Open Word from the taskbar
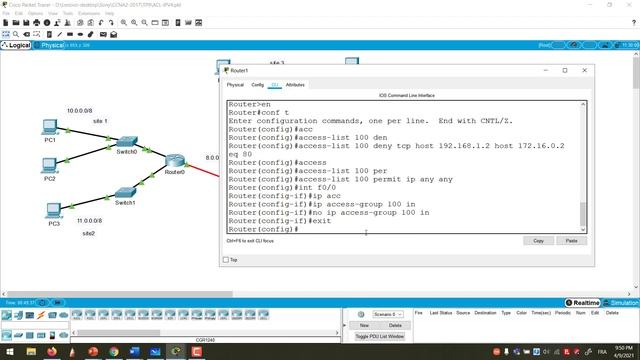The image size is (640, 360). [x=134, y=351]
